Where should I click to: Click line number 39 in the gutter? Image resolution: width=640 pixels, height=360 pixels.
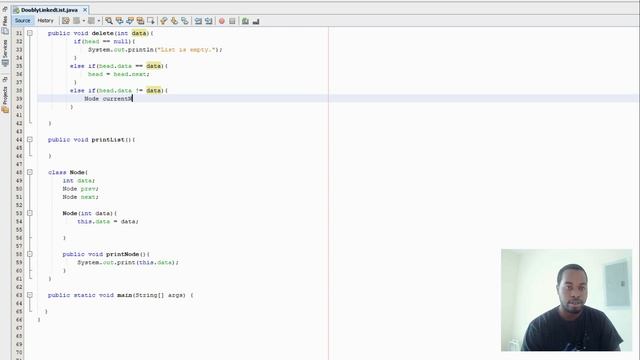[x=19, y=99]
